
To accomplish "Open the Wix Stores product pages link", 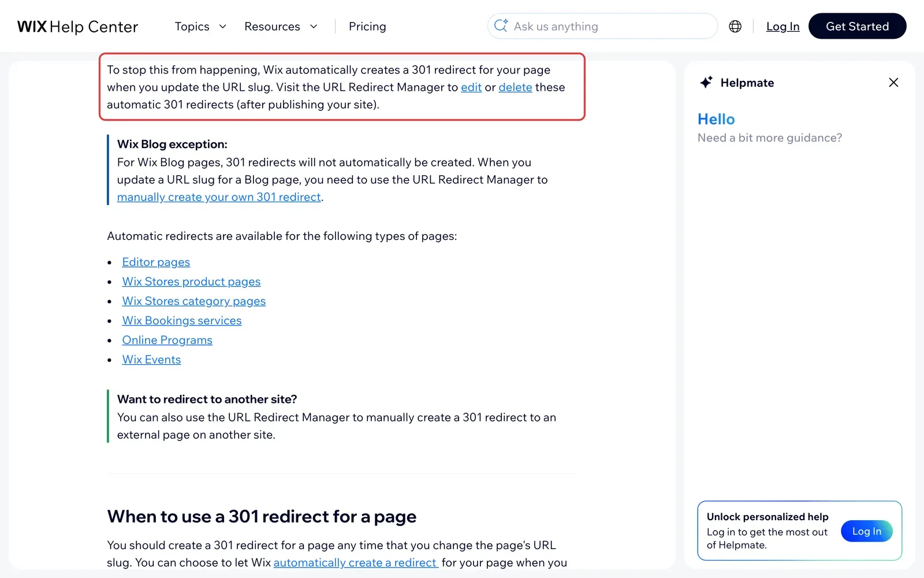I will point(191,281).
